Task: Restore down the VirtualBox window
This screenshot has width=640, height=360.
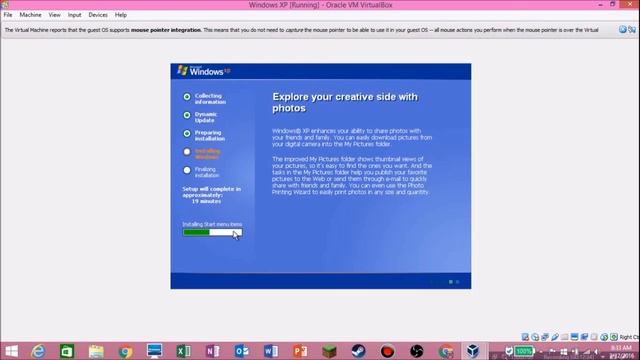Action: pyautogui.click(x=612, y=4)
